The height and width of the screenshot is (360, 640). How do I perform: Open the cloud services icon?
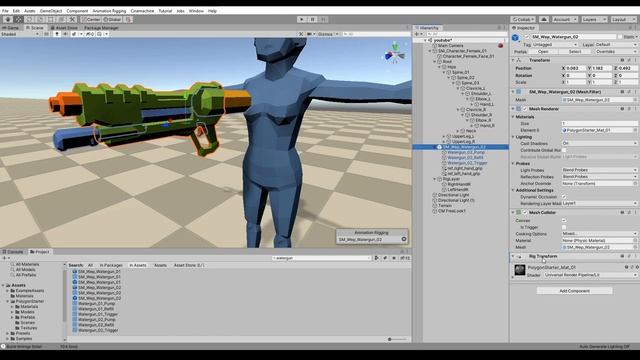[544, 19]
